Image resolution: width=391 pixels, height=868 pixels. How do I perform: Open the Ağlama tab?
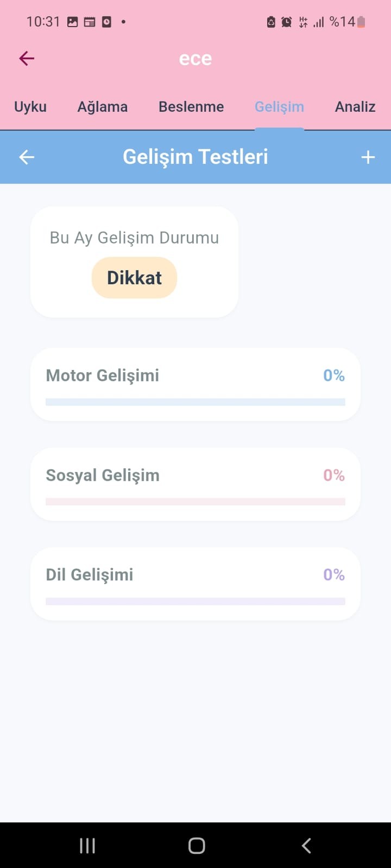pyautogui.click(x=102, y=107)
